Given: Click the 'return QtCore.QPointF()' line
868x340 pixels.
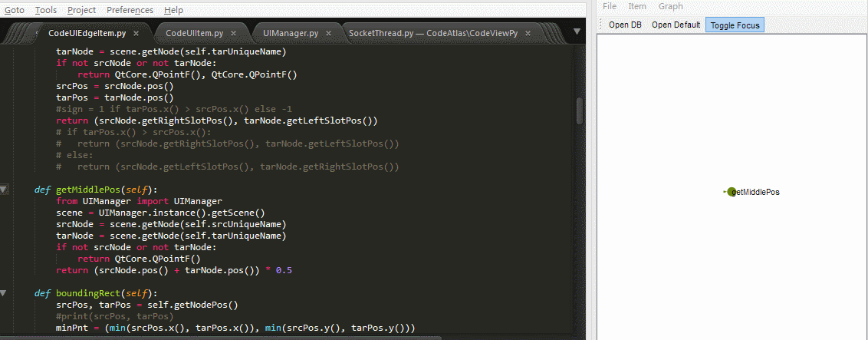Looking at the screenshot, I should coord(138,259).
